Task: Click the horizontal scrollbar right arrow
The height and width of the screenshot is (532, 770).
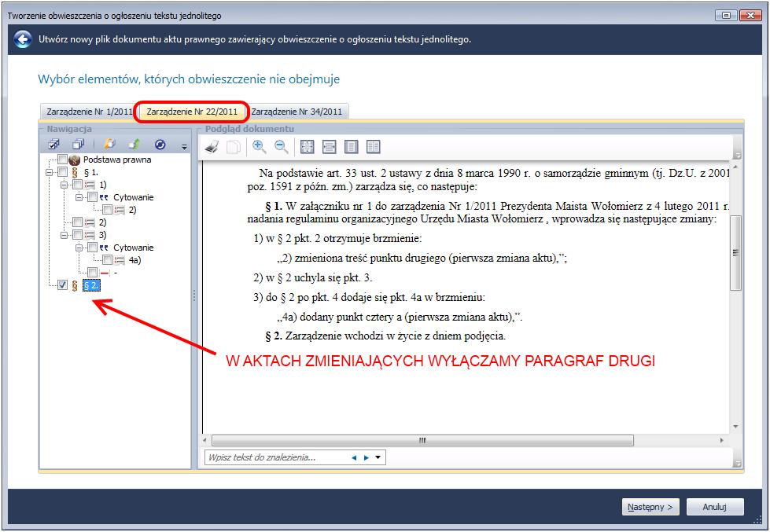Action: (x=721, y=441)
